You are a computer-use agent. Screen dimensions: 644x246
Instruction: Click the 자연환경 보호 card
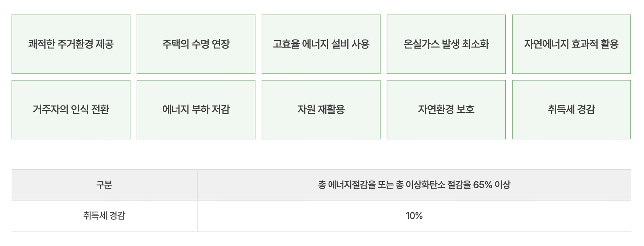coord(446,109)
